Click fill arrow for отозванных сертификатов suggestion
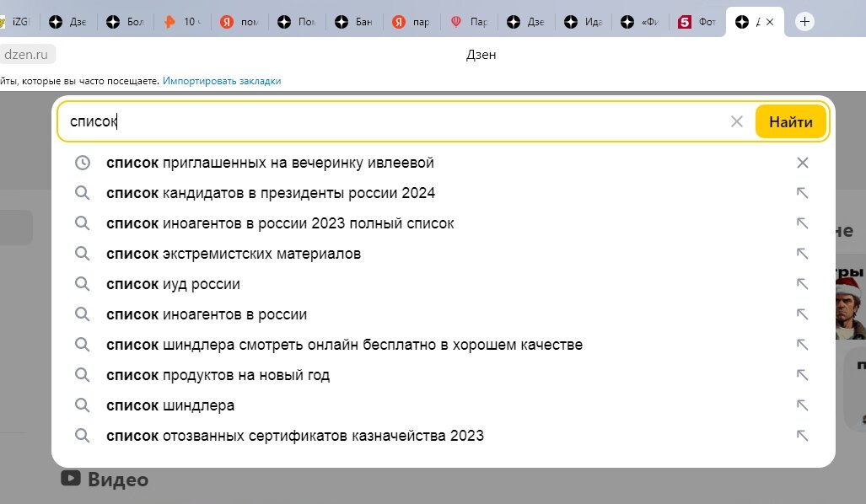 [802, 436]
